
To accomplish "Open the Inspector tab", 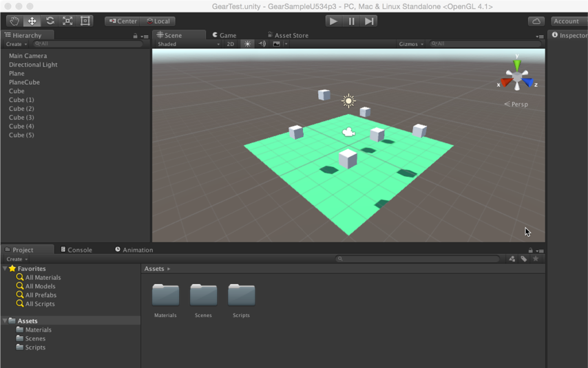I will [569, 35].
